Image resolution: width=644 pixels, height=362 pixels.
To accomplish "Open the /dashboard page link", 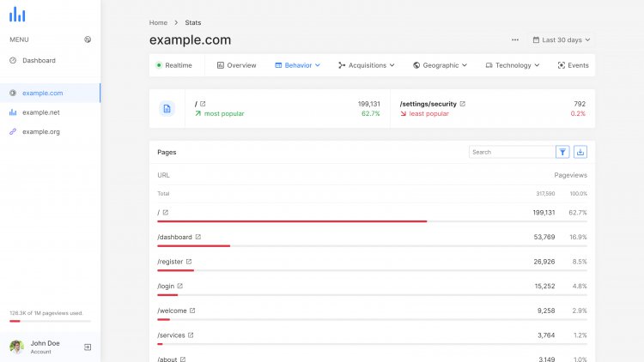I will 174,237.
